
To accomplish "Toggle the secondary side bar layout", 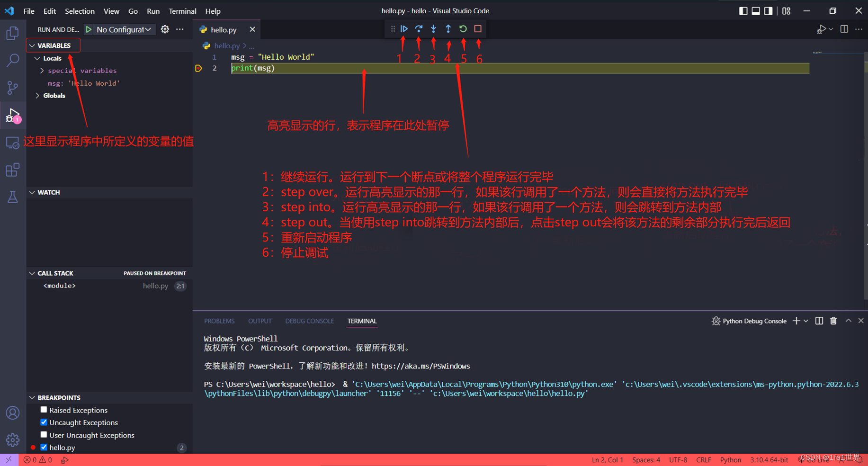I will tap(768, 11).
